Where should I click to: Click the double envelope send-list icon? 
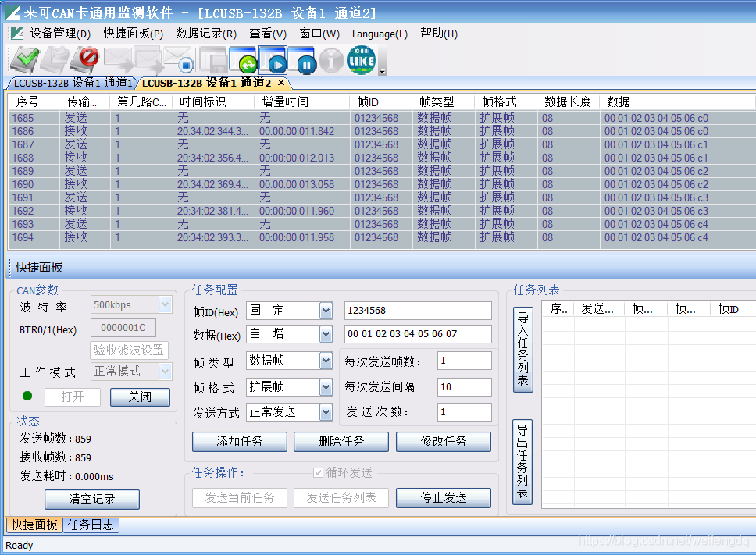point(148,60)
